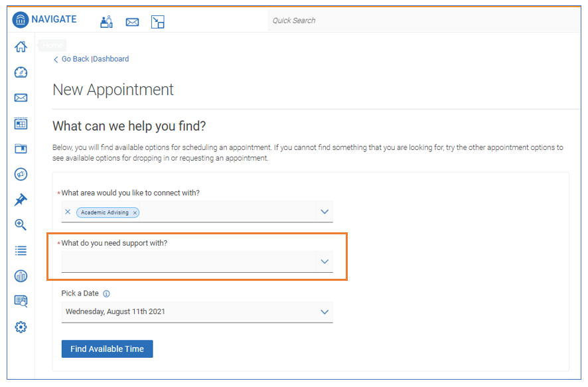This screenshot has width=588, height=387.
Task: Open the settings gear icon in sidebar
Action: (21, 327)
